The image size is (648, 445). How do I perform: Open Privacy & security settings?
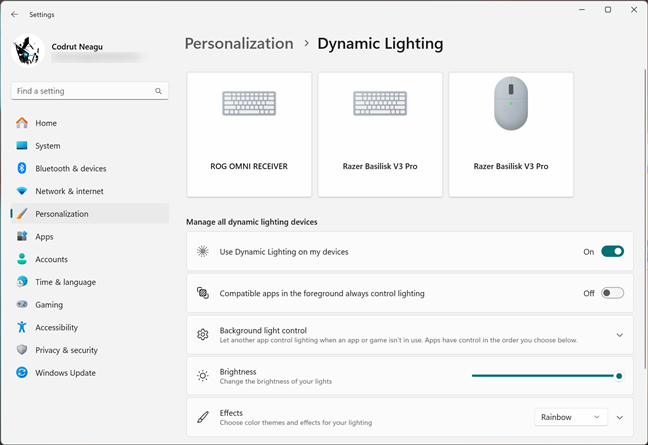click(x=90, y=350)
